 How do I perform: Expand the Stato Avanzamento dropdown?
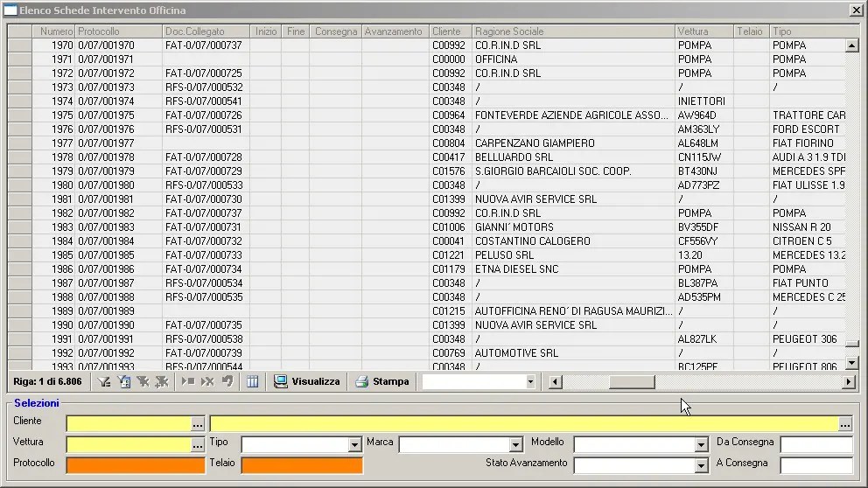point(702,466)
